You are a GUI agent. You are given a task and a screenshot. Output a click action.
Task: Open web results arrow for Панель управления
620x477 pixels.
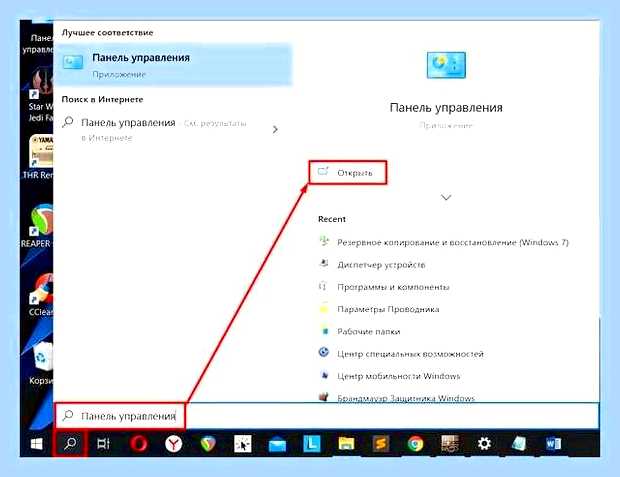(275, 129)
